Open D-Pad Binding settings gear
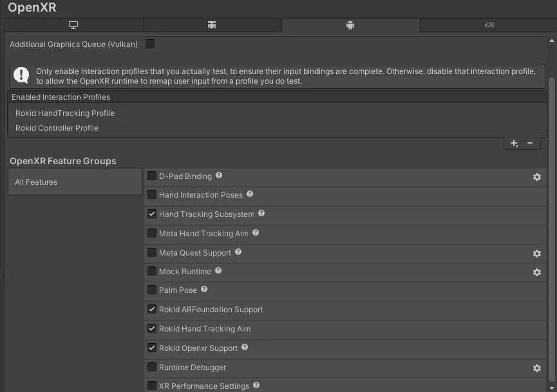 coord(537,177)
